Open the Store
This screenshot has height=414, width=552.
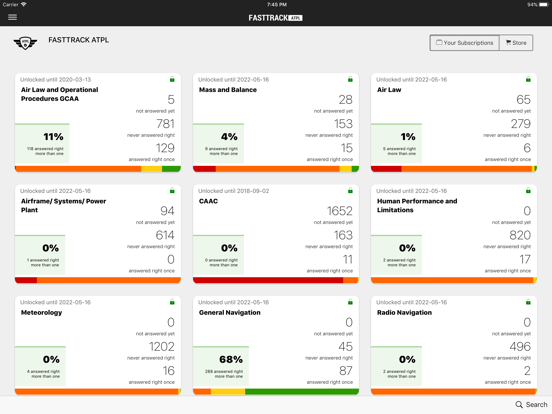(516, 43)
